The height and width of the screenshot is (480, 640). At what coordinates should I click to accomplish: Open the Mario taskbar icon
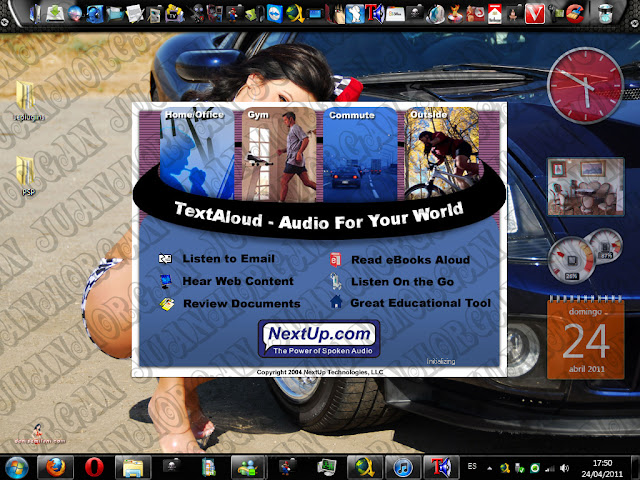pyautogui.click(x=288, y=467)
